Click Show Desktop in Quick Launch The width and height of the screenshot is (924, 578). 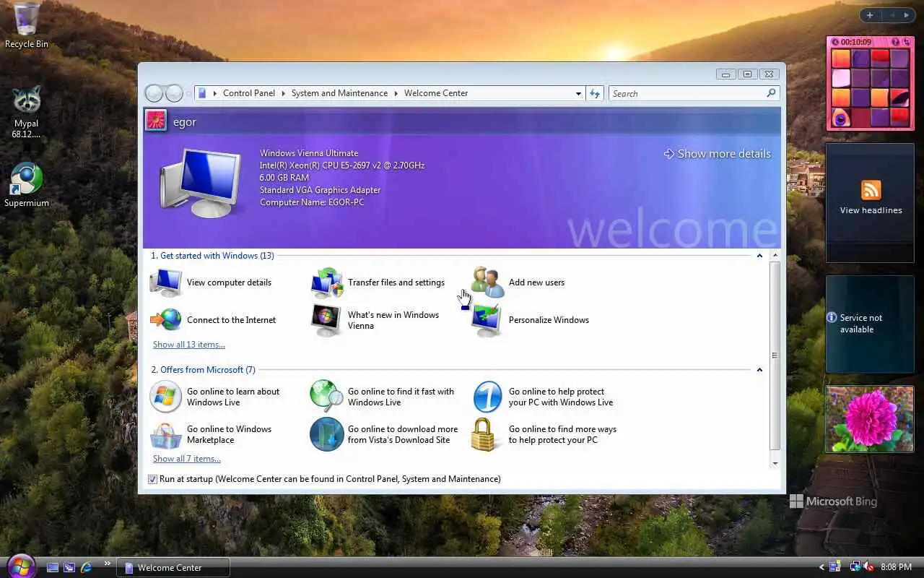pos(53,568)
